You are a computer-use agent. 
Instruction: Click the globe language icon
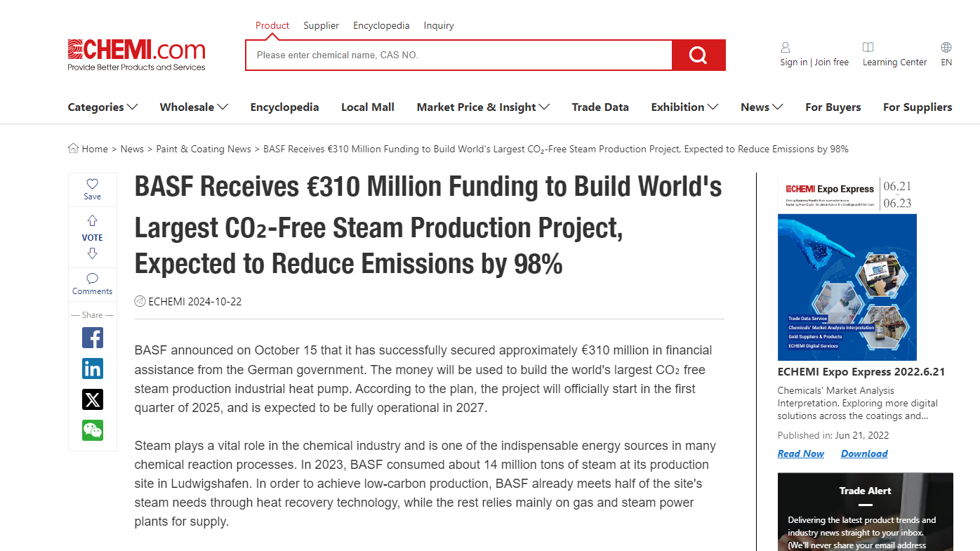pos(946,48)
